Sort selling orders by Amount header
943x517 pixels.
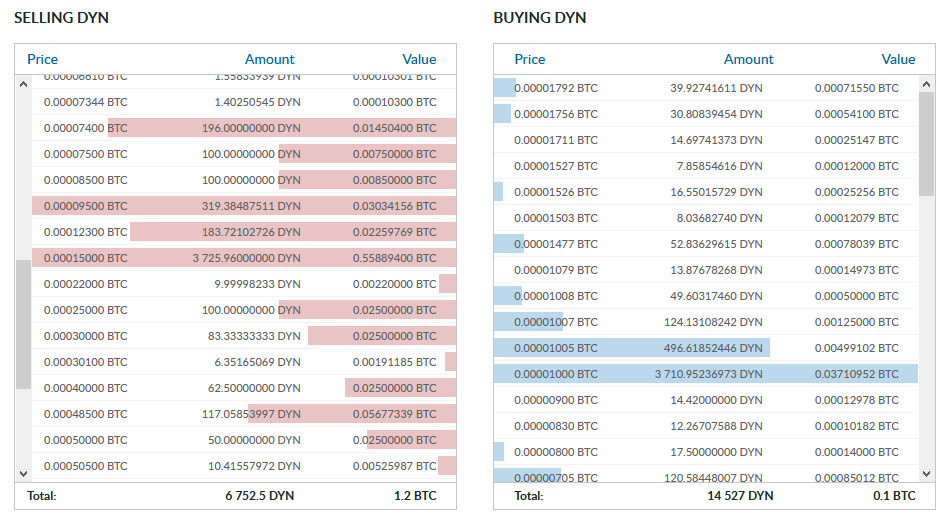click(269, 59)
